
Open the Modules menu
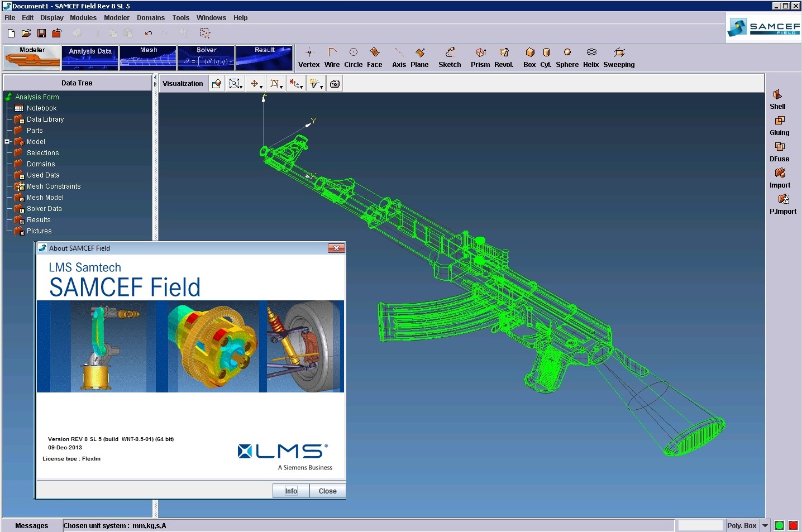pyautogui.click(x=83, y=18)
